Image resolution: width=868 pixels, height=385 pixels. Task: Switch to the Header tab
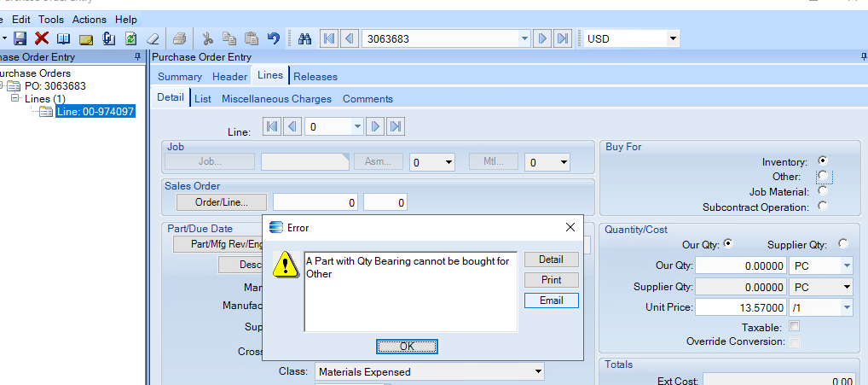(229, 77)
